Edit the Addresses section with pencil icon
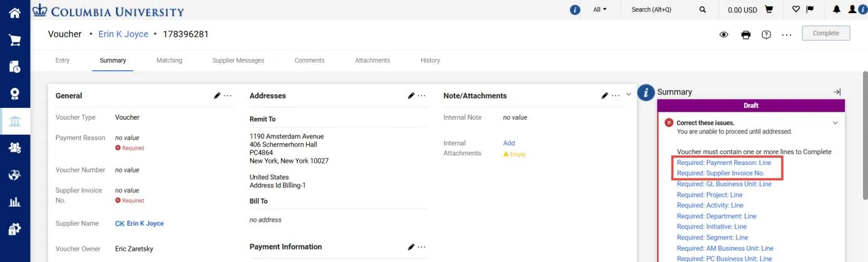Screen dimensions: 868x262 411,96
